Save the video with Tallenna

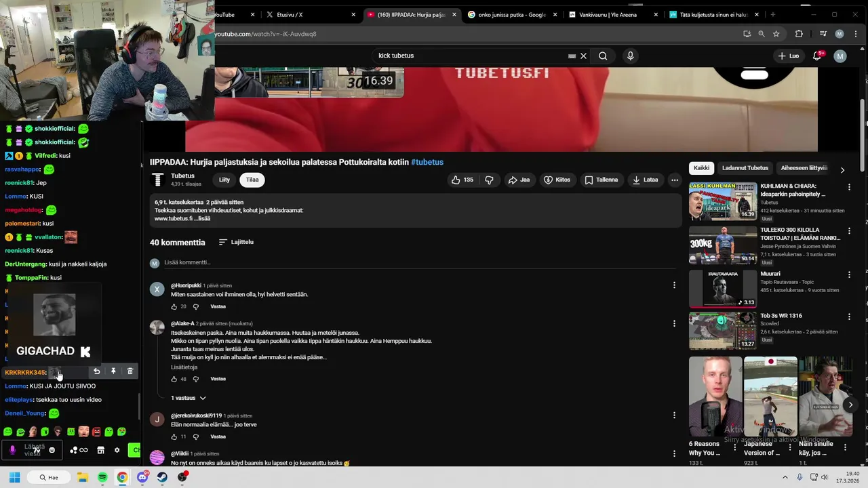point(601,180)
